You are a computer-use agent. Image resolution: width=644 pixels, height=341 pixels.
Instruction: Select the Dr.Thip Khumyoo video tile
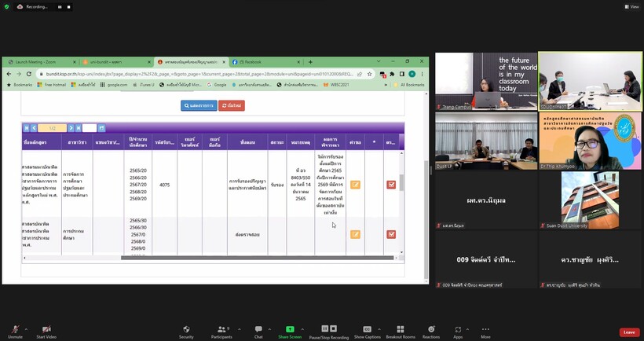click(x=590, y=141)
